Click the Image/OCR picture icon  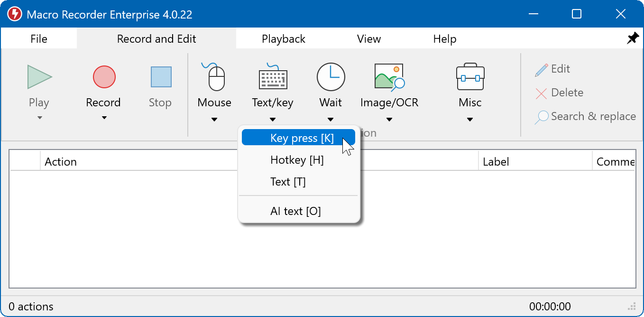[389, 77]
